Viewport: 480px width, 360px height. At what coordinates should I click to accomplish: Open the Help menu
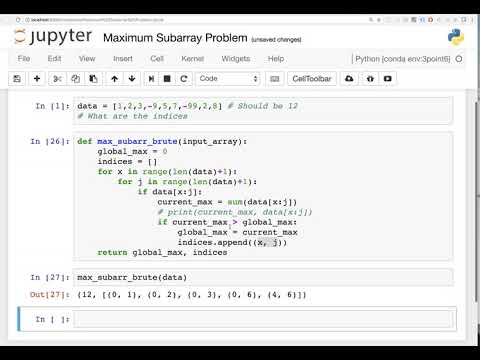(276, 59)
